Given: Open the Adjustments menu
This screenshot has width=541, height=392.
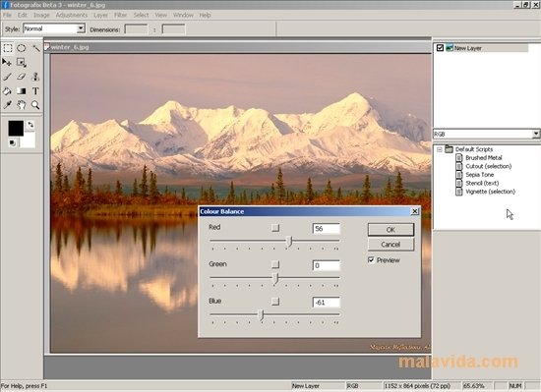Looking at the screenshot, I should pyautogui.click(x=72, y=15).
